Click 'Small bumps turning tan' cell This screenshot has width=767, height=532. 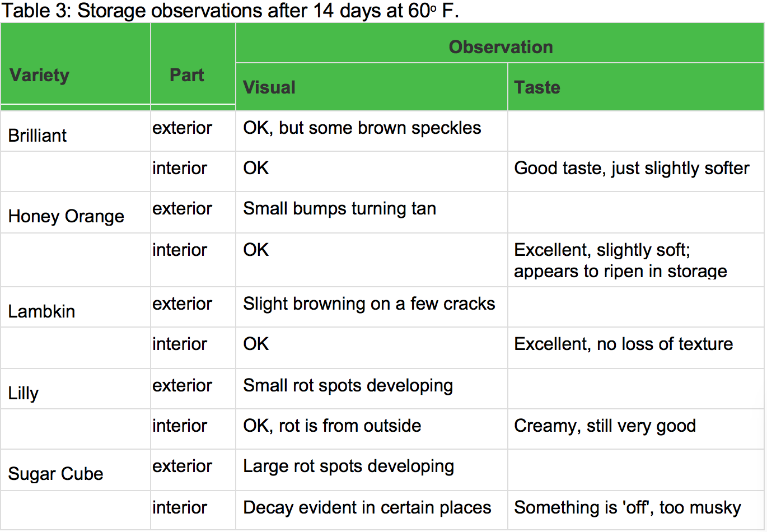click(339, 209)
